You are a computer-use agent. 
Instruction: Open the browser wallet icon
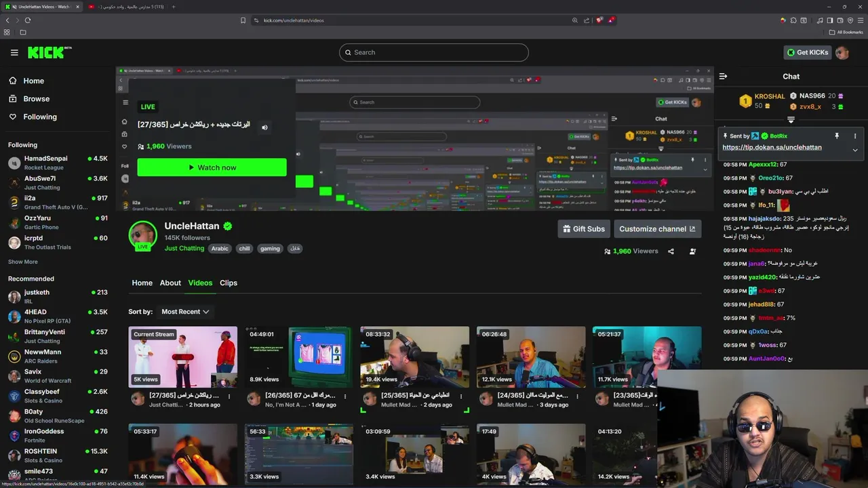840,20
